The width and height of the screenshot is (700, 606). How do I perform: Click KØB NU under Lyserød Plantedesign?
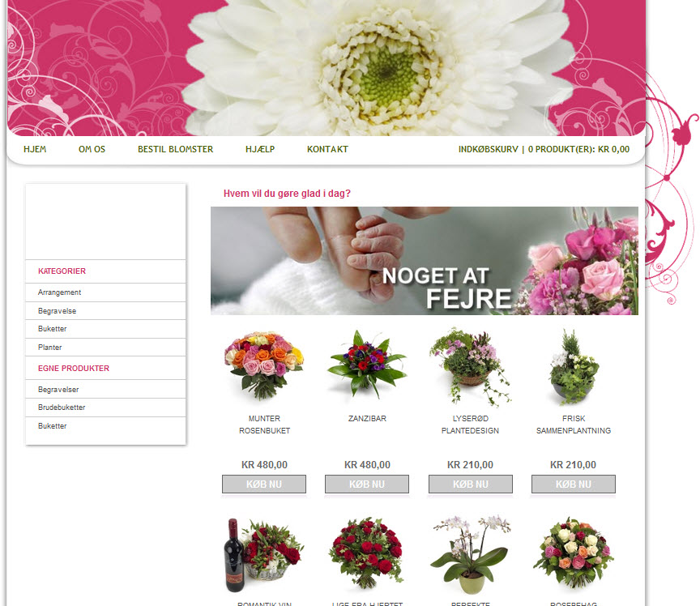471,484
